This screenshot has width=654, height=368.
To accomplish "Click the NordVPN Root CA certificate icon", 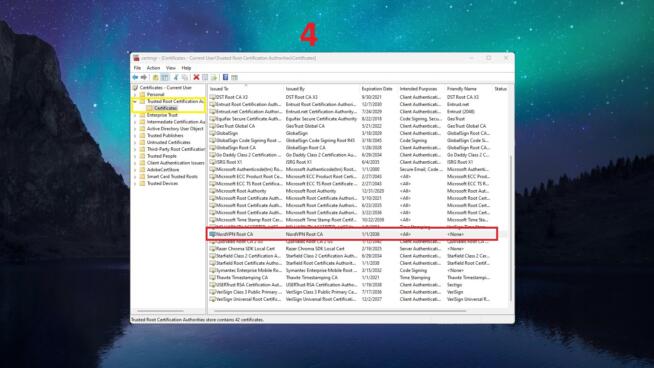I will [x=212, y=234].
